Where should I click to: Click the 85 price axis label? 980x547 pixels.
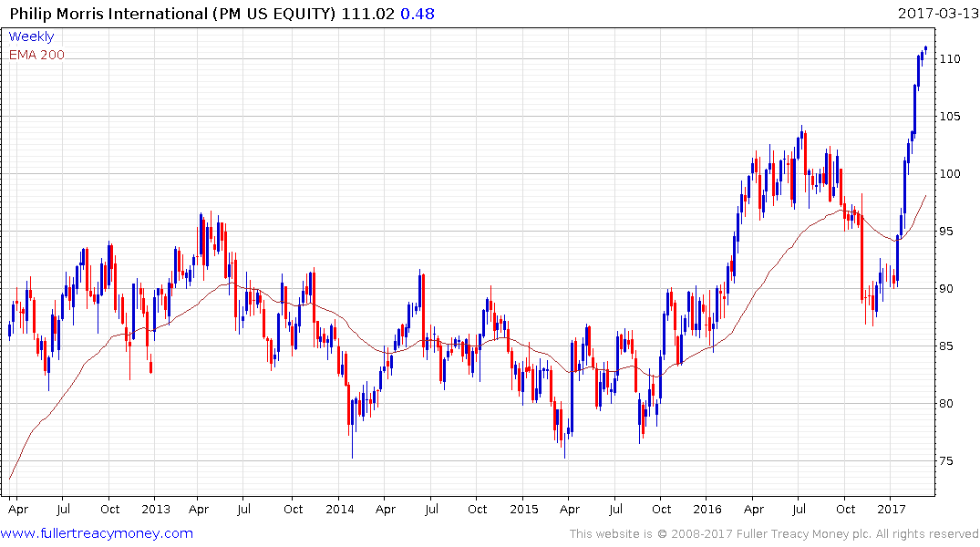click(946, 346)
